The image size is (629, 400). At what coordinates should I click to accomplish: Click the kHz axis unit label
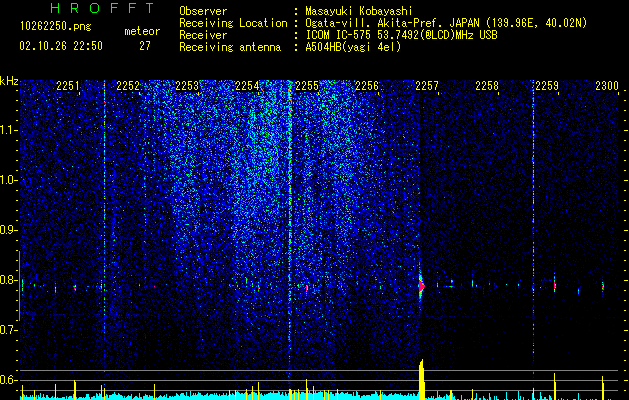[x=9, y=81]
